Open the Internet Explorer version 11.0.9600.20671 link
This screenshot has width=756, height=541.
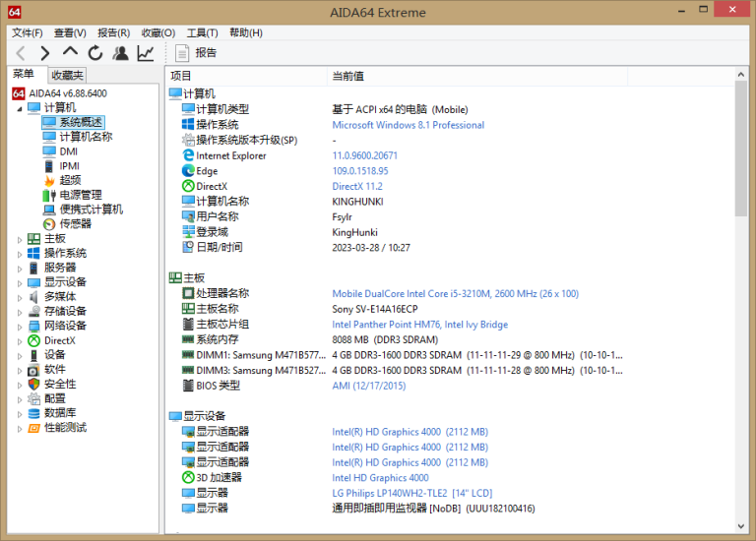(x=364, y=155)
